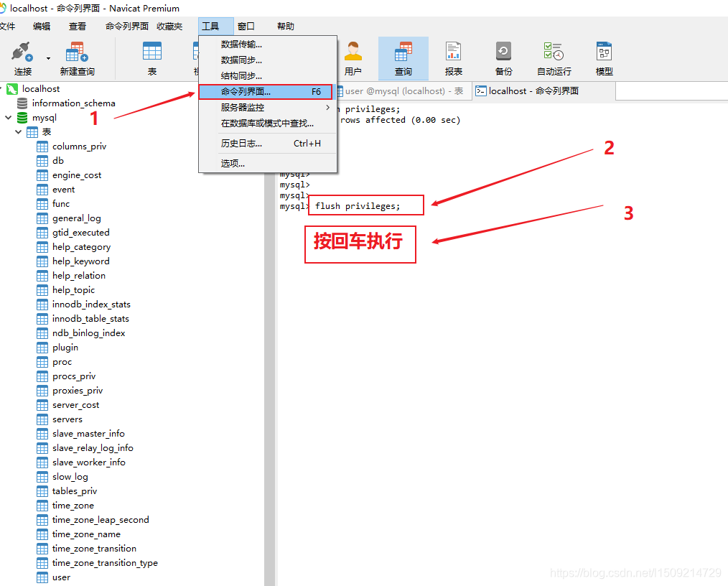Viewport: 728px width, 586px height.
Task: Select the event table
Action: [x=64, y=190]
